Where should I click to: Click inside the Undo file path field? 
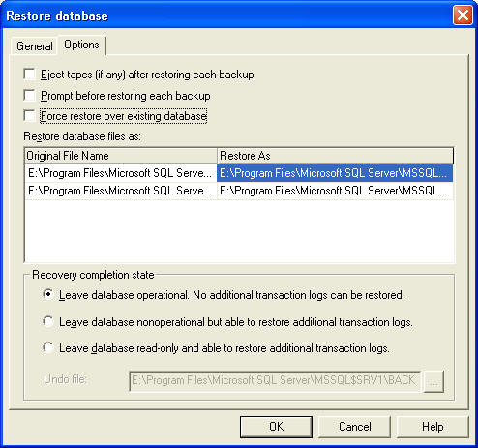(x=275, y=381)
